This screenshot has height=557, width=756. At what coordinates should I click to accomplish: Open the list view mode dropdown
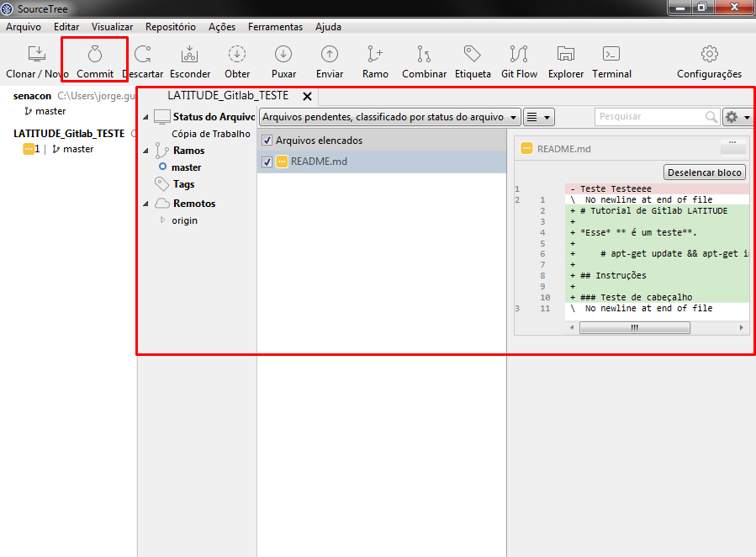(539, 117)
